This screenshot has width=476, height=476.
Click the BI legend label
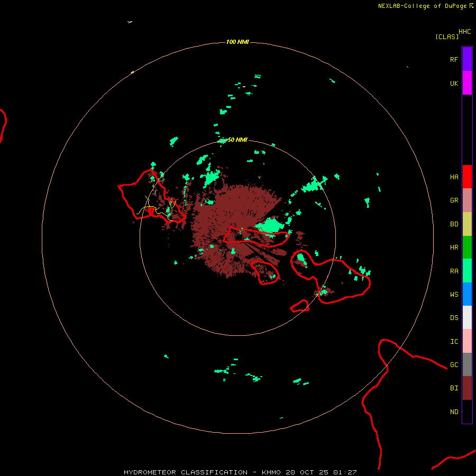point(454,388)
